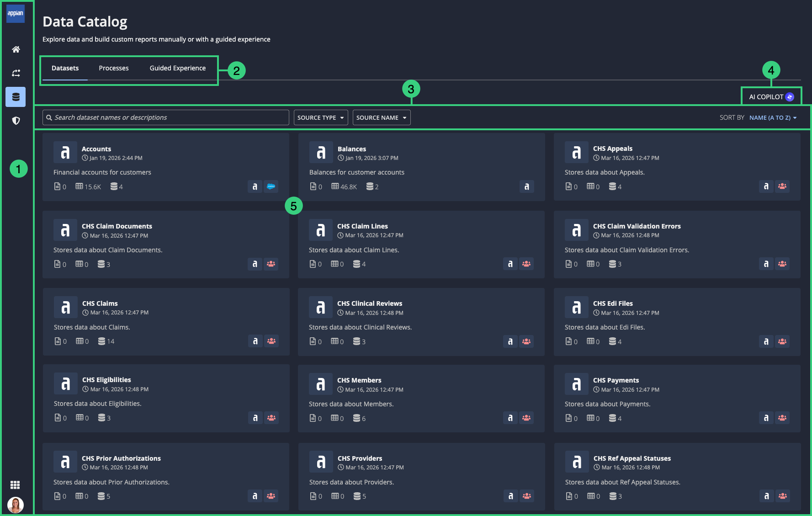Click 'Stores data about Members.' description

(351, 404)
